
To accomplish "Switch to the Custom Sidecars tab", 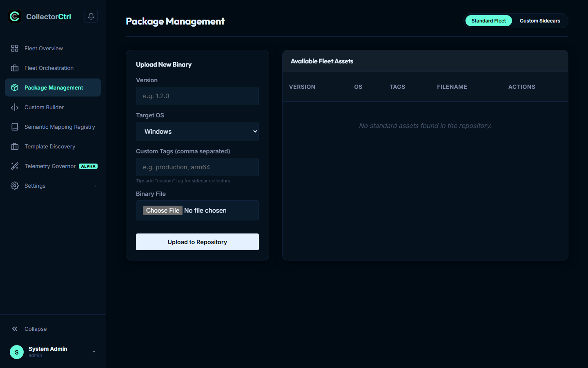I will pos(540,21).
